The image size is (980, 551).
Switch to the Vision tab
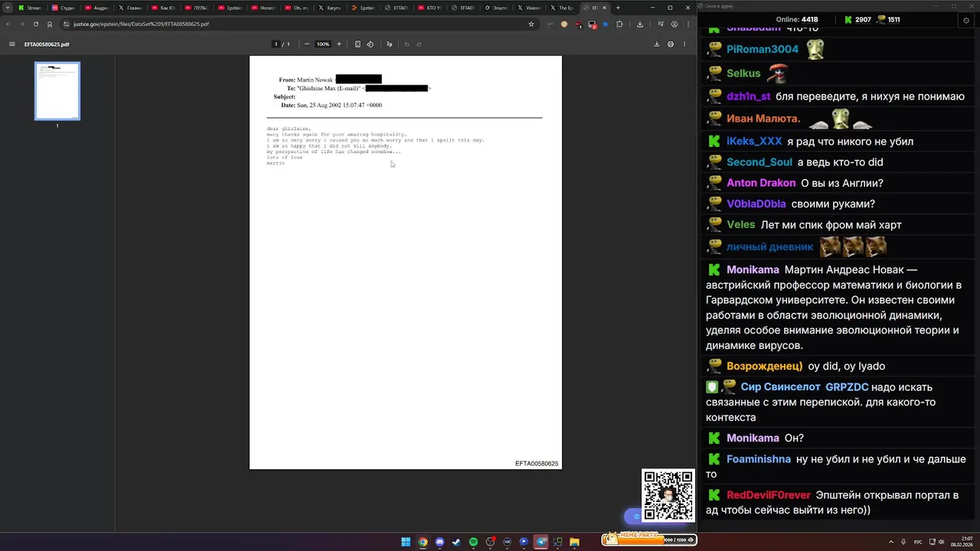pos(528,8)
